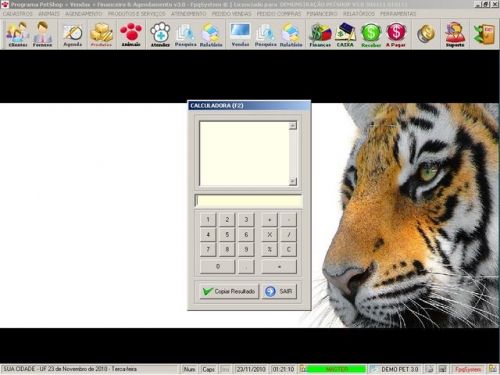
Task: Click calculator key 3
Action: [246, 220]
